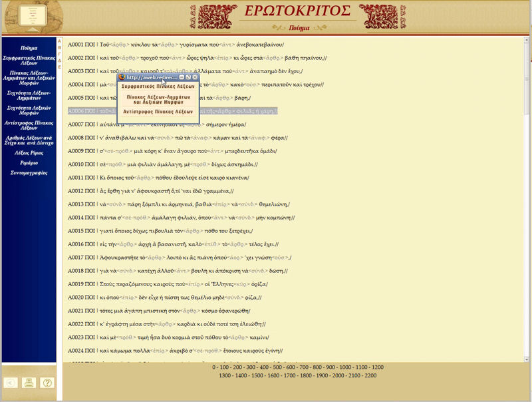Jump to section Ε in the letter index
Image resolution: width=532 pixels, height=402 pixels.
point(59,67)
